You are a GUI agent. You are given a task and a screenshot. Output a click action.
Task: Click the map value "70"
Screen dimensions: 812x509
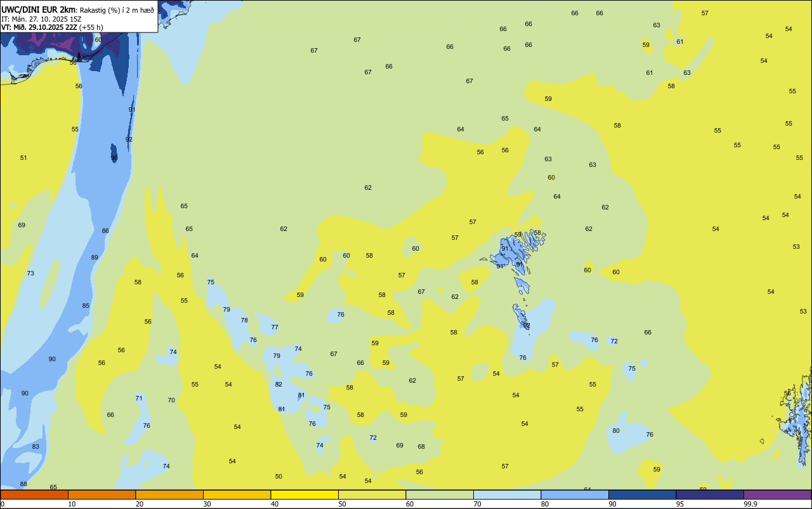pos(171,400)
